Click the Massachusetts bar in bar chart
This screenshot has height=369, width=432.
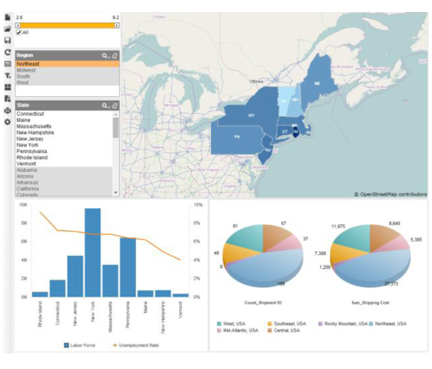tap(110, 281)
